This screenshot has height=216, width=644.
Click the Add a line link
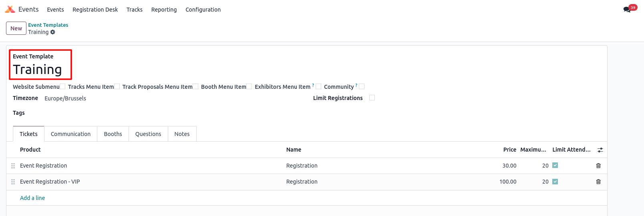pos(32,198)
